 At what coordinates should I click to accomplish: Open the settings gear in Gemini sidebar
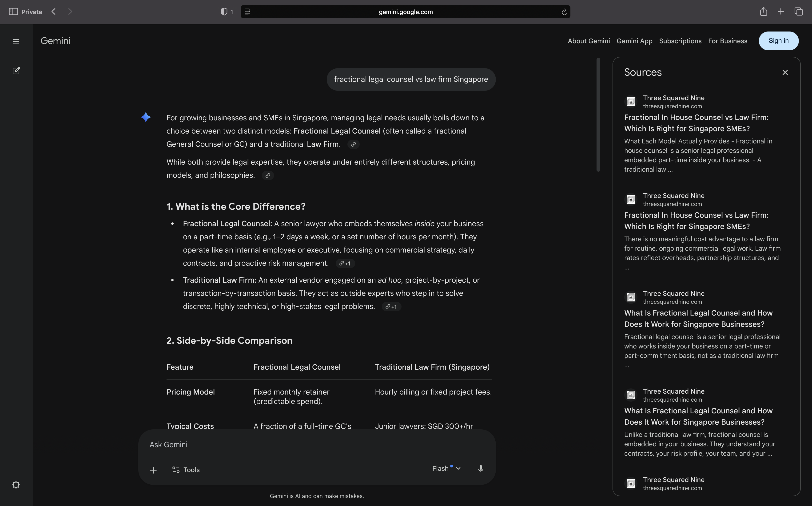(16, 485)
